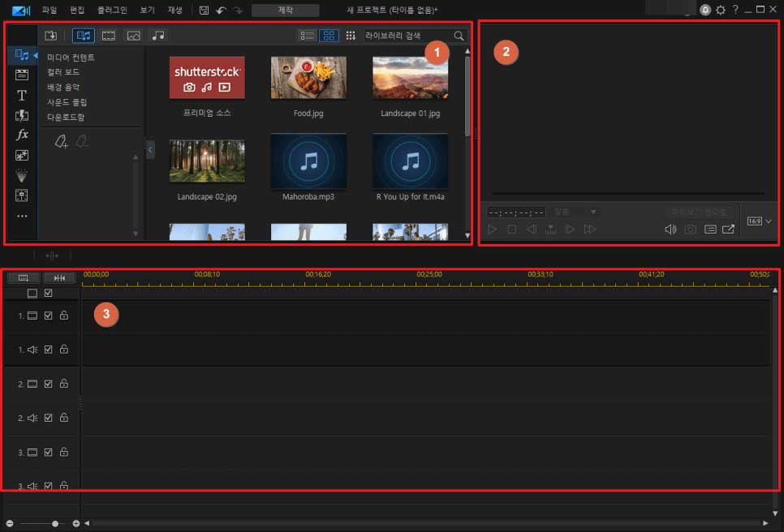Step to previous frame button

click(531, 230)
